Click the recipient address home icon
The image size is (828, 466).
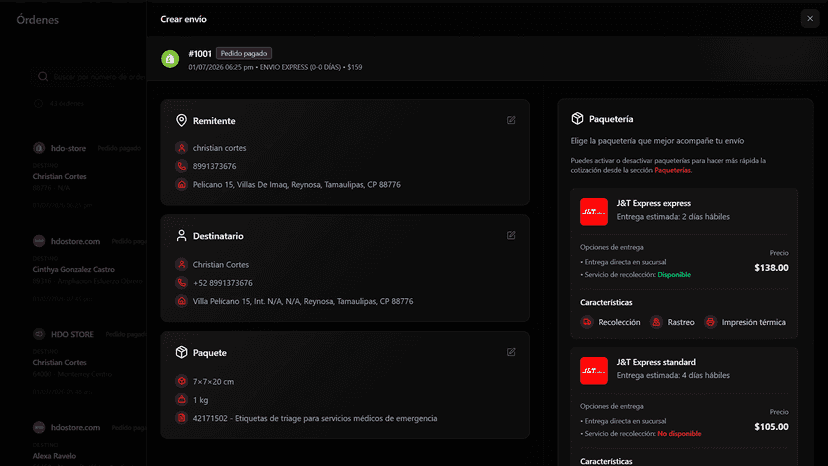tap(182, 301)
